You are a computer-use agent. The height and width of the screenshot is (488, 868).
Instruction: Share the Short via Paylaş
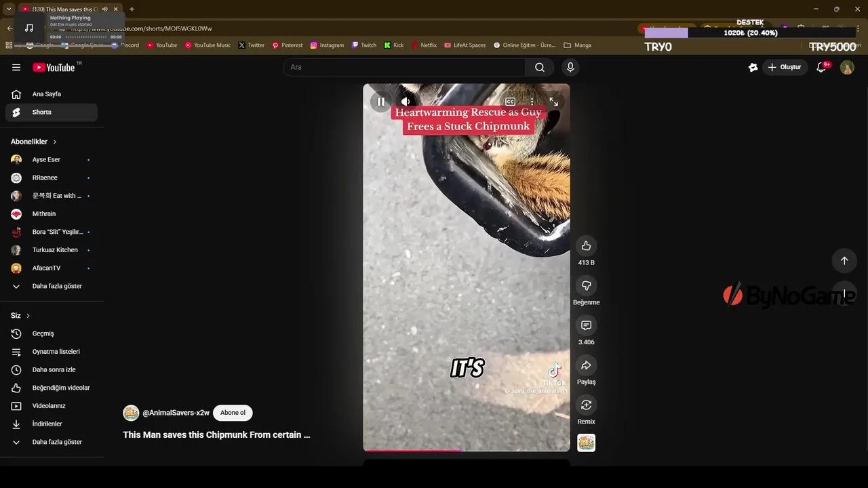point(587,365)
